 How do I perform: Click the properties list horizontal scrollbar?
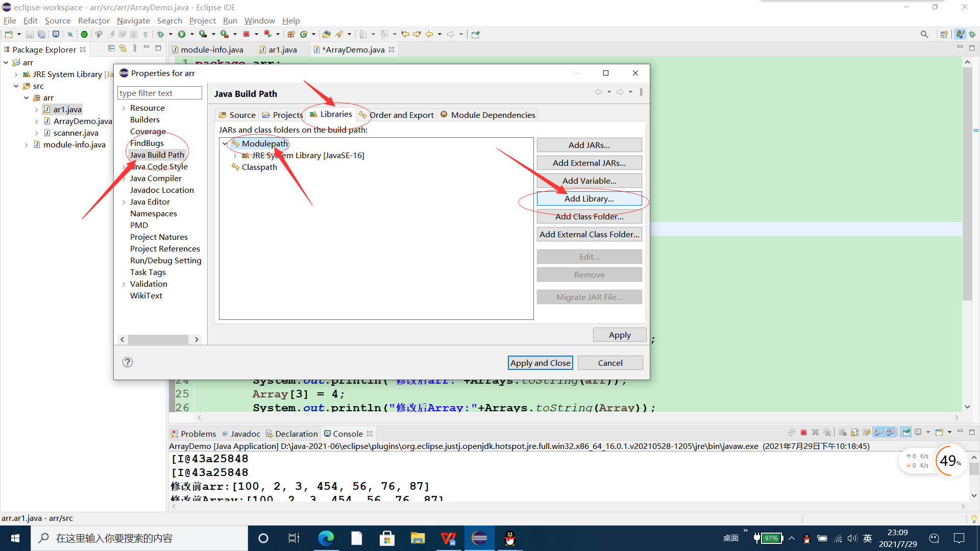pos(158,339)
